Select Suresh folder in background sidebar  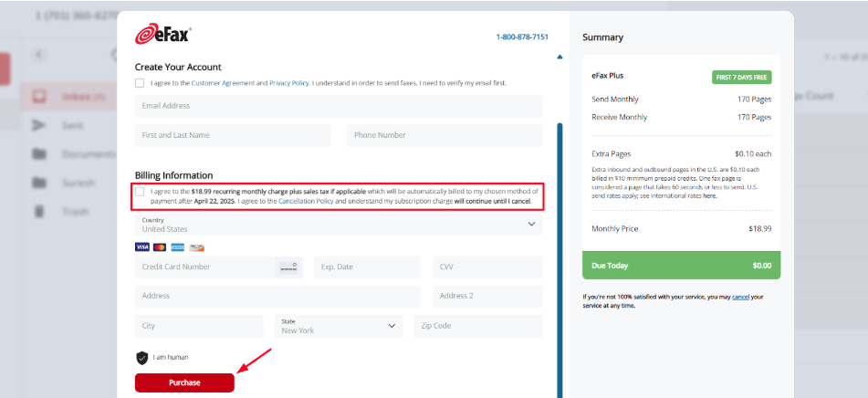click(78, 183)
